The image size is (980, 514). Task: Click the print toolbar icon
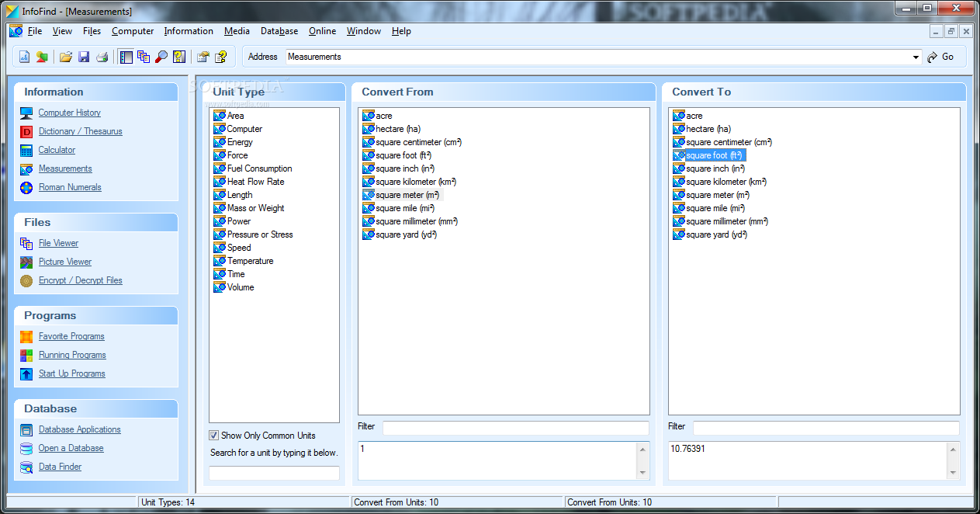coord(102,57)
